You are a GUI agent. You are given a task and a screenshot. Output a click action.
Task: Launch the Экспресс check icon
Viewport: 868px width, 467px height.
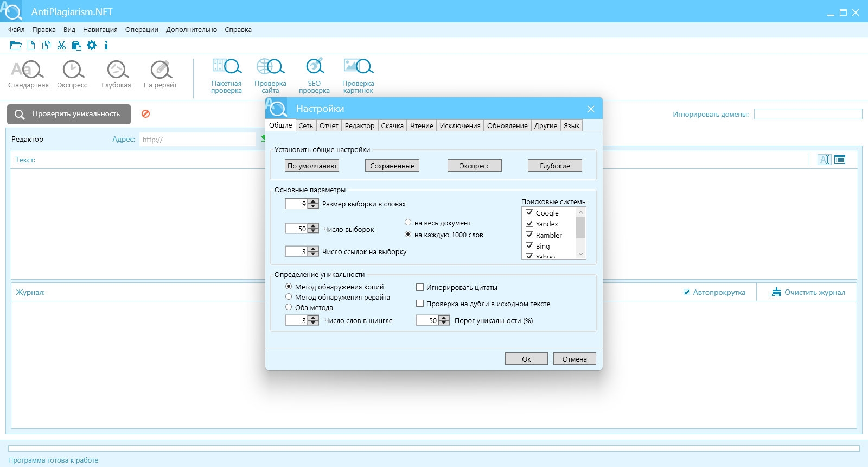[73, 70]
